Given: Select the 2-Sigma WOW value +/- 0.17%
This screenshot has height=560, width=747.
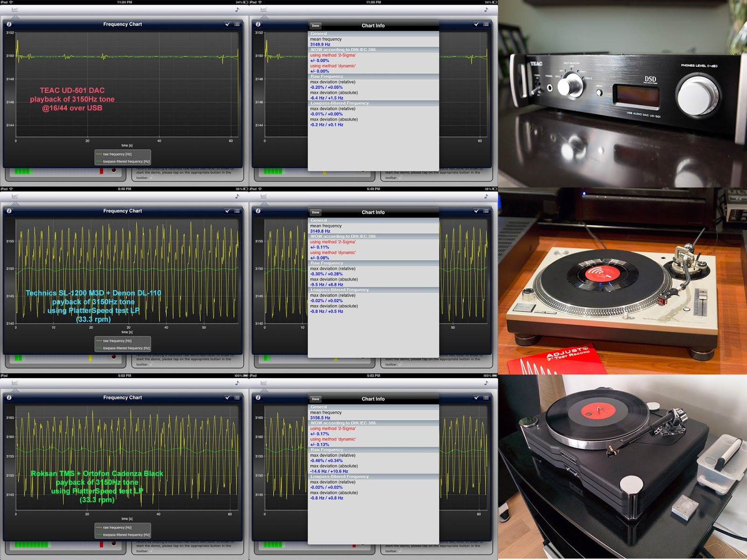Looking at the screenshot, I should tap(320, 434).
